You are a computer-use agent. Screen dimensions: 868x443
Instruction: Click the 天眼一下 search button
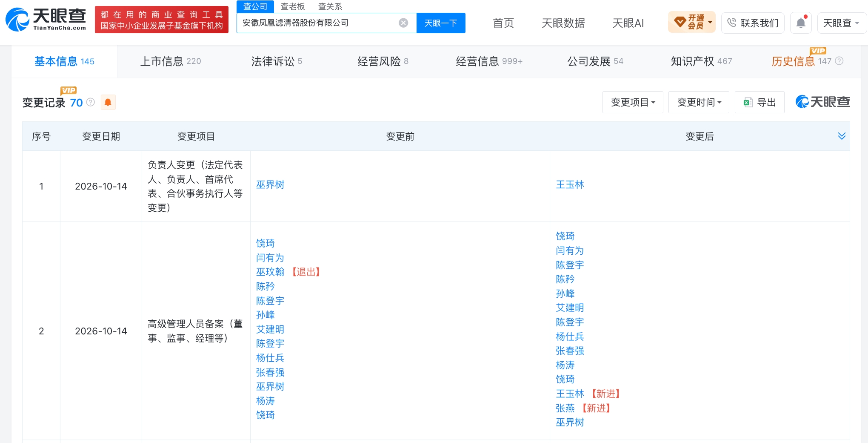441,23
